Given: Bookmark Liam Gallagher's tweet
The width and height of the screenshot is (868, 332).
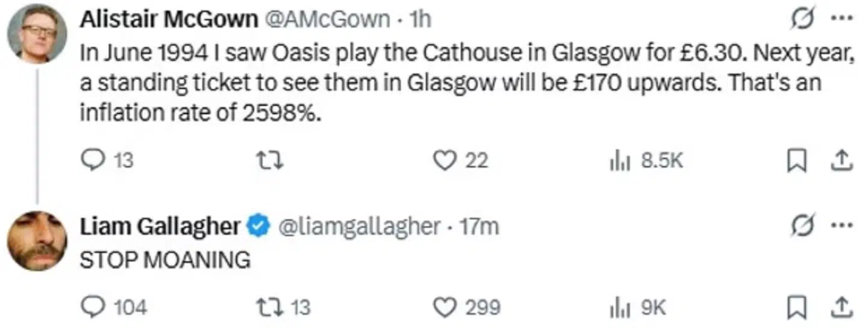Looking at the screenshot, I should [797, 308].
